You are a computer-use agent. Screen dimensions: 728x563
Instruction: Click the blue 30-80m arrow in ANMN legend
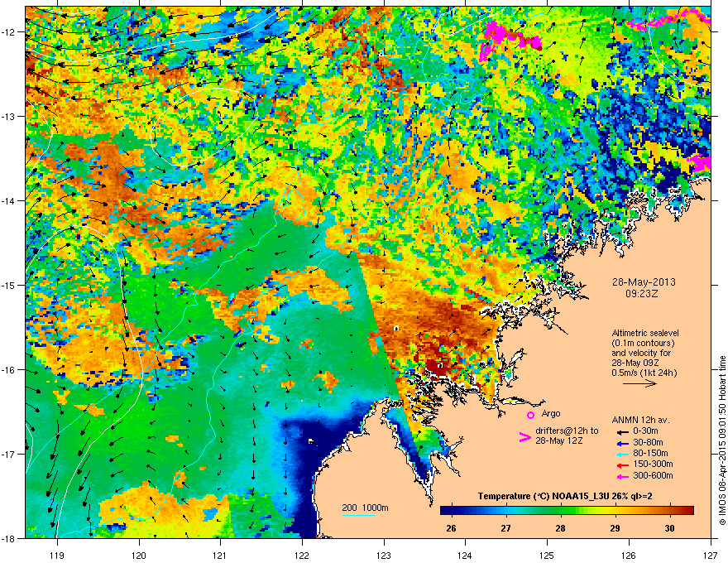pos(622,443)
